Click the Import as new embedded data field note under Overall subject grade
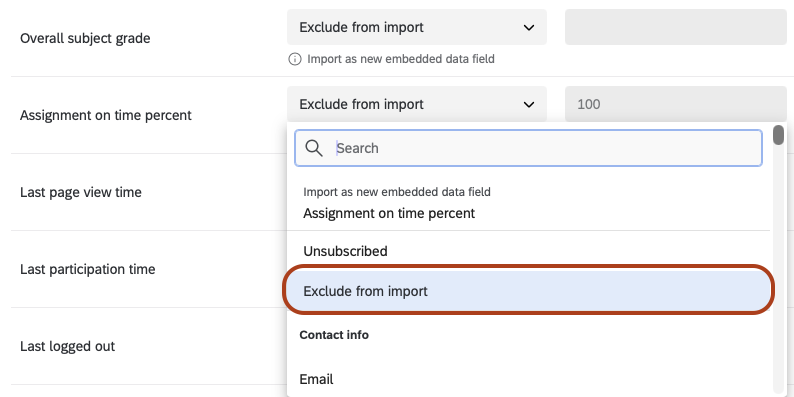 click(401, 59)
